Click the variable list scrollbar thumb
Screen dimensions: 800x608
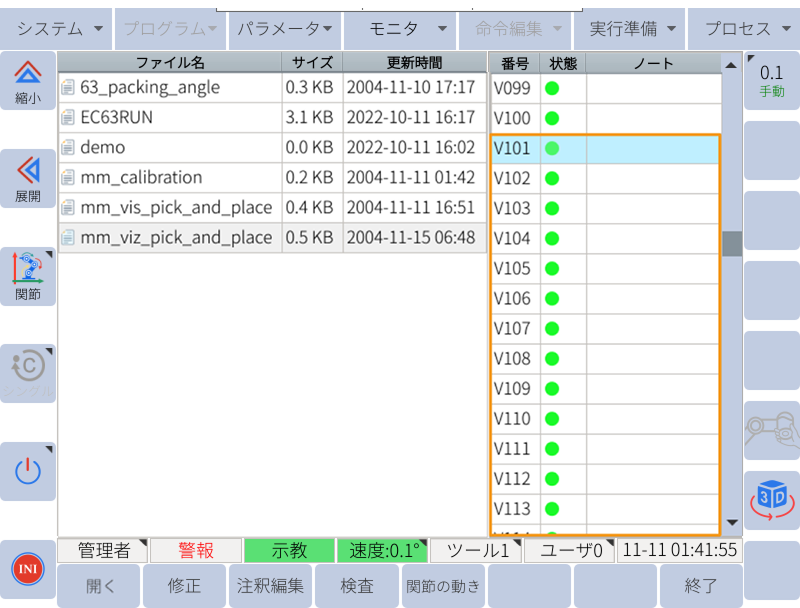coord(732,244)
